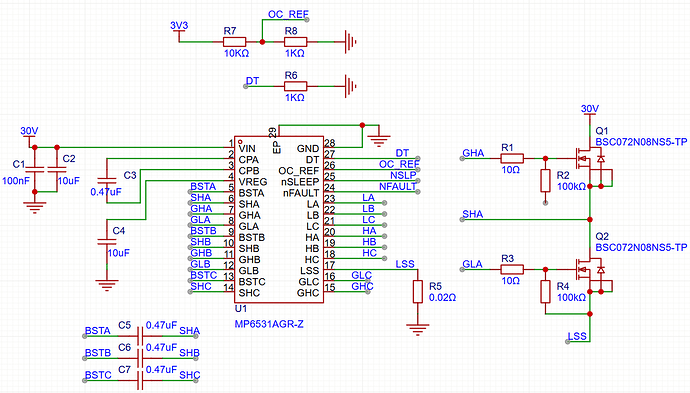
Task: Click the ground symbol below R5
Action: pyautogui.click(x=418, y=329)
